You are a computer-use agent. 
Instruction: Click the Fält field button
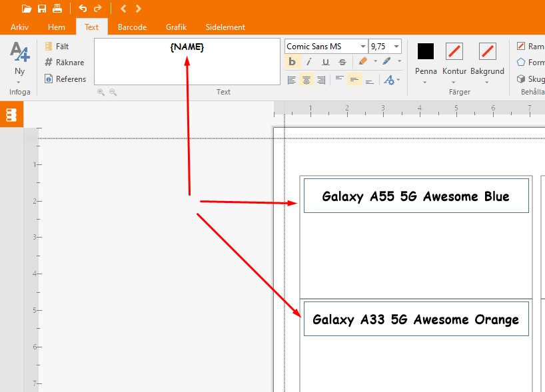click(x=57, y=47)
